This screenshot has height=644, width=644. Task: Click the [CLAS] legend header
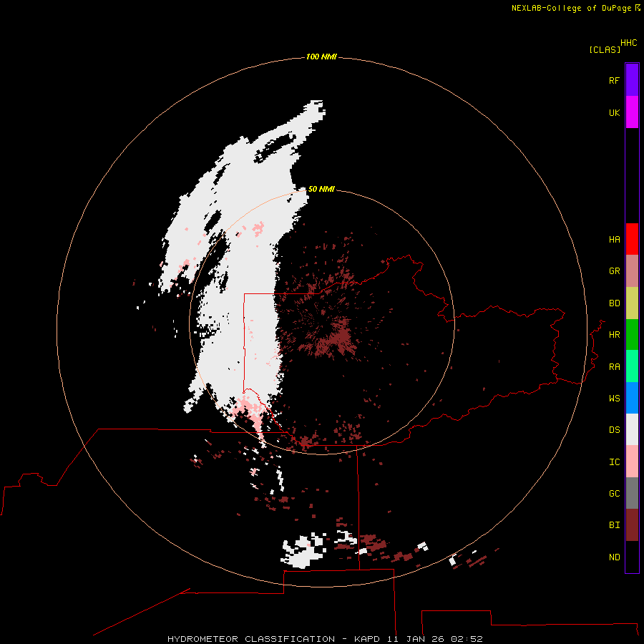[605, 49]
